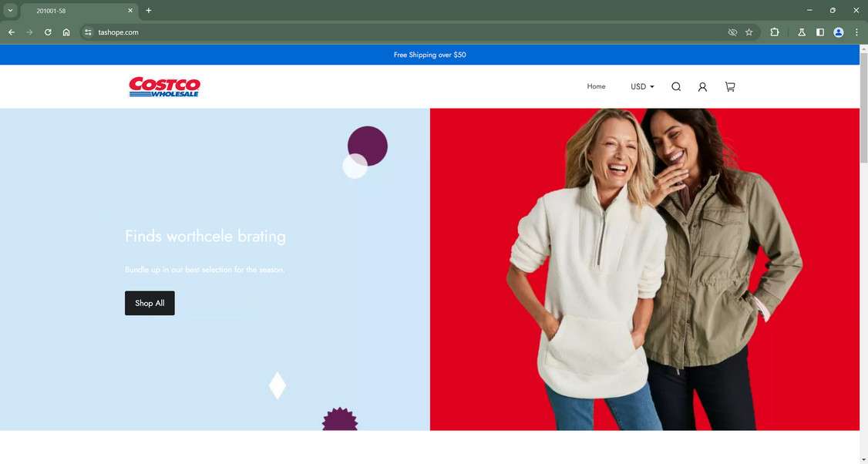Click the browser reload icon
Screen dimensions: 868x464
tap(47, 32)
